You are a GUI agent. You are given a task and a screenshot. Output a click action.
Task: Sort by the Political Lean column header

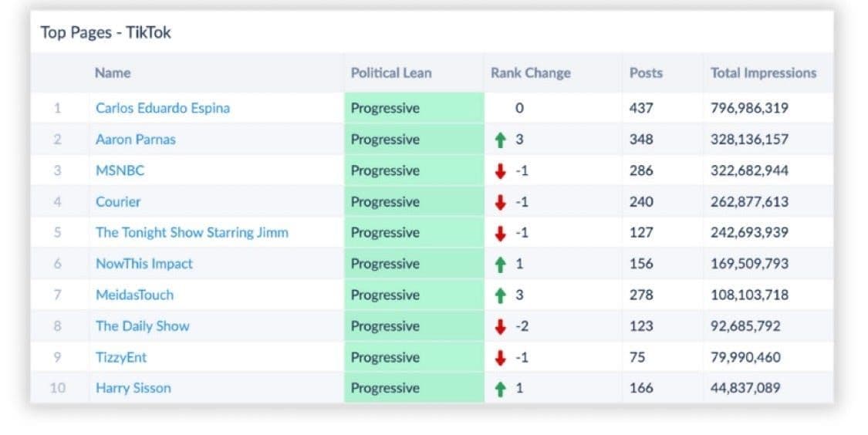pyautogui.click(x=391, y=73)
